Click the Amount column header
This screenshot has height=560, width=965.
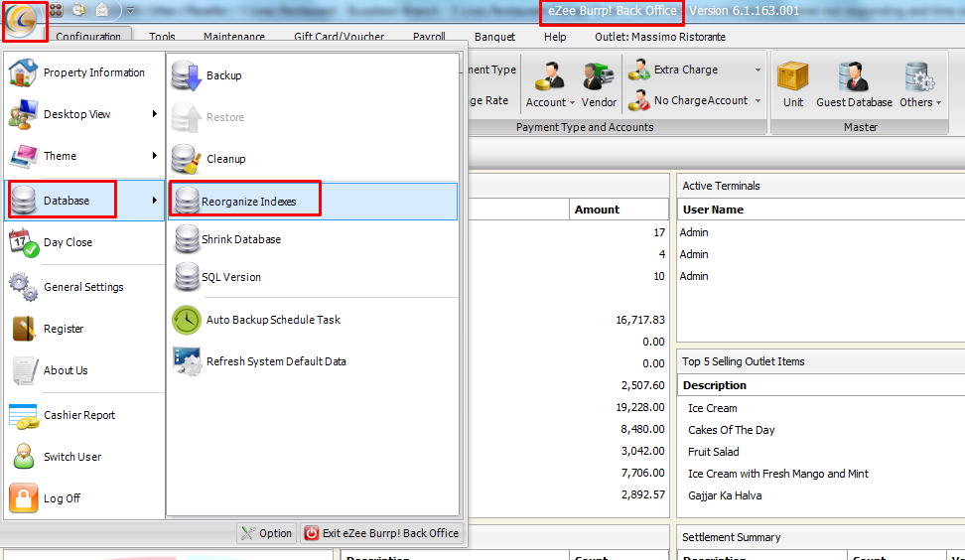pyautogui.click(x=619, y=210)
